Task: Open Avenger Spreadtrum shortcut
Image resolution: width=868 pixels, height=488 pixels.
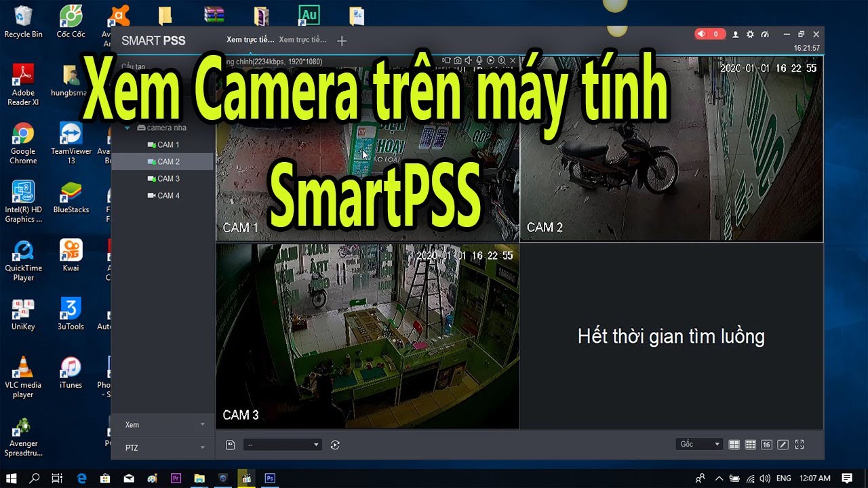Action: (23, 436)
